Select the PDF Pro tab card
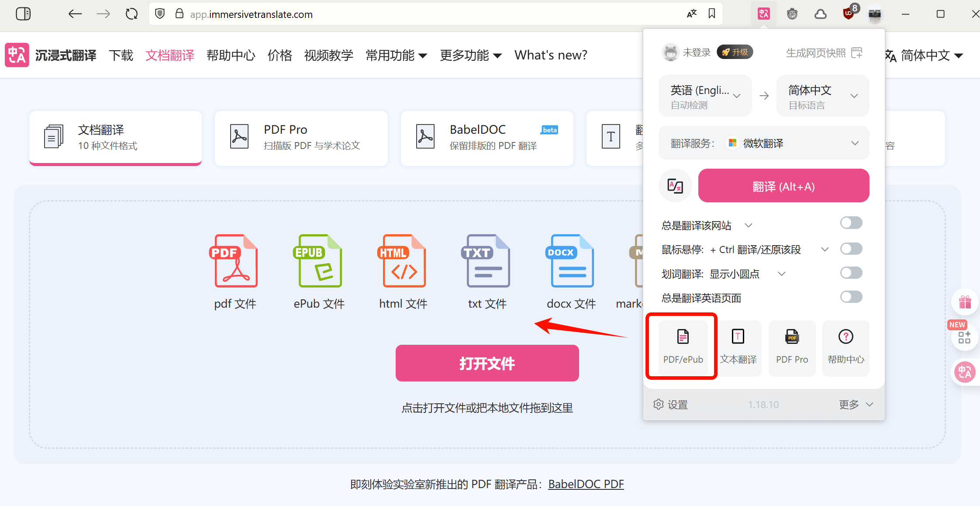The image size is (980, 506). tap(301, 138)
